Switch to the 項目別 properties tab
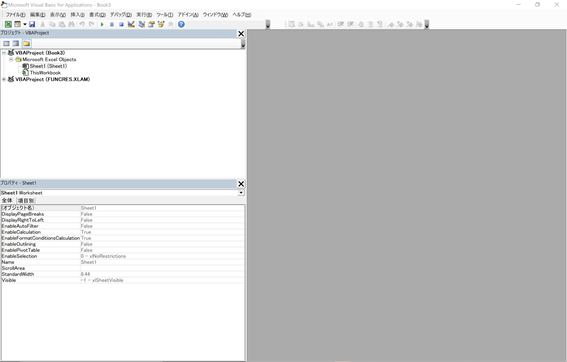Viewport: 567px width, 362px height. [x=26, y=200]
